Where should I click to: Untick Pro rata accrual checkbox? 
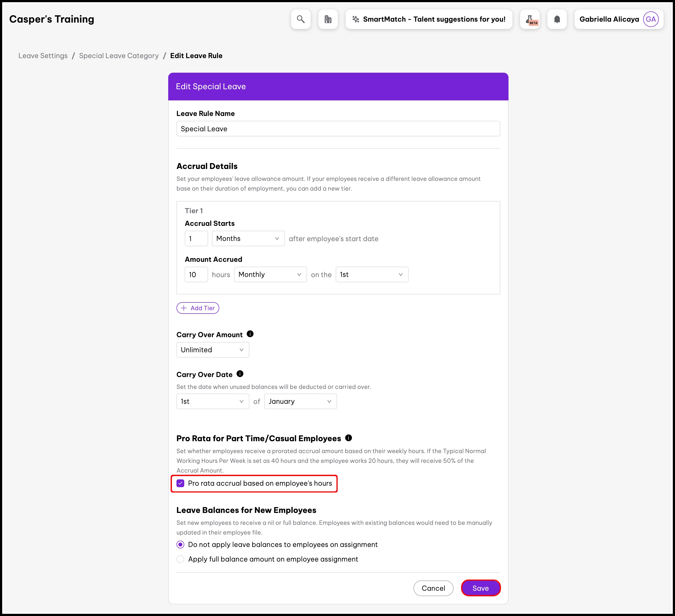(x=180, y=483)
